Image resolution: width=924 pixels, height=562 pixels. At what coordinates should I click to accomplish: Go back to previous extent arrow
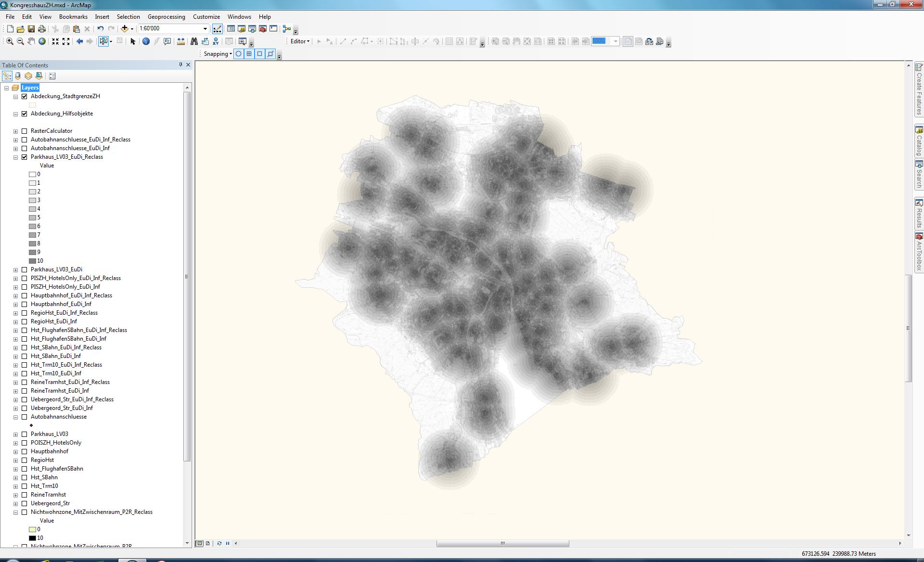79,41
